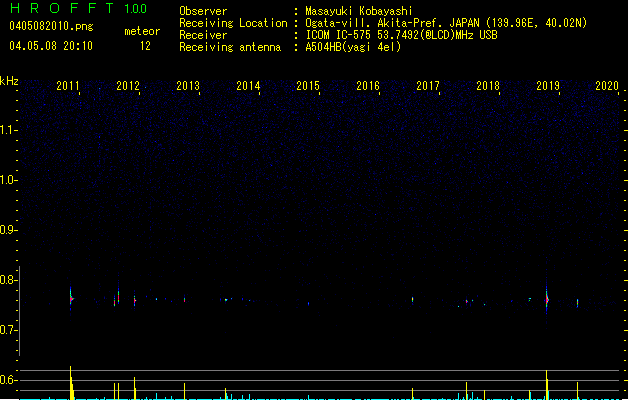Click the 2016 time axis marker
629x400 pixels.
click(x=368, y=86)
